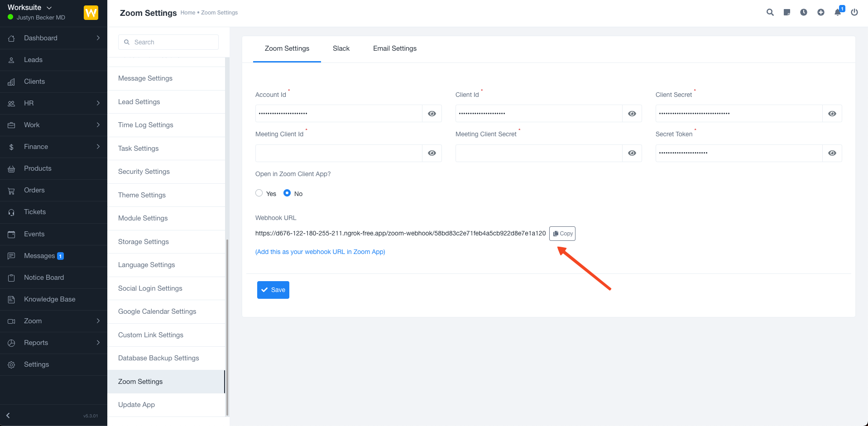
Task: Select Yes for Open in Zoom Client App
Action: [x=259, y=193]
